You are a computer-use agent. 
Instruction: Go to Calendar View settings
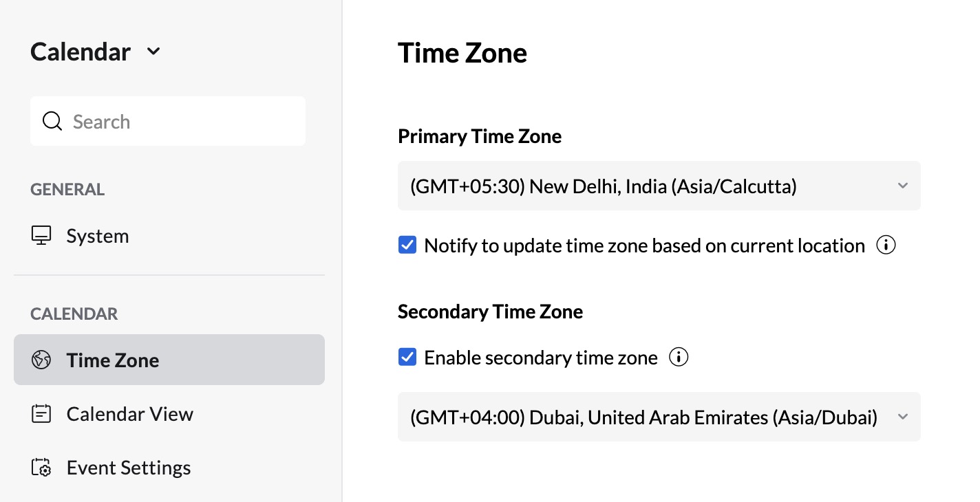point(129,414)
